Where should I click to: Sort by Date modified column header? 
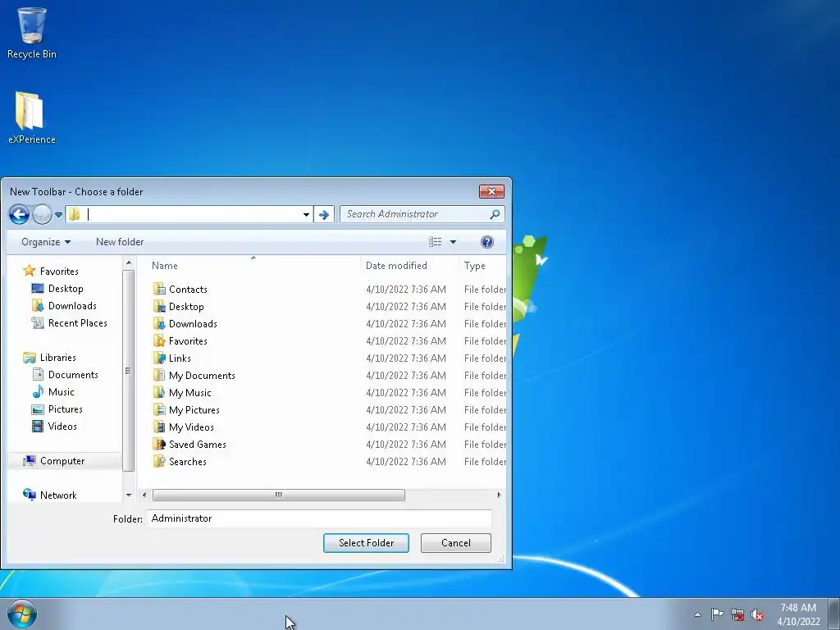pos(410,266)
